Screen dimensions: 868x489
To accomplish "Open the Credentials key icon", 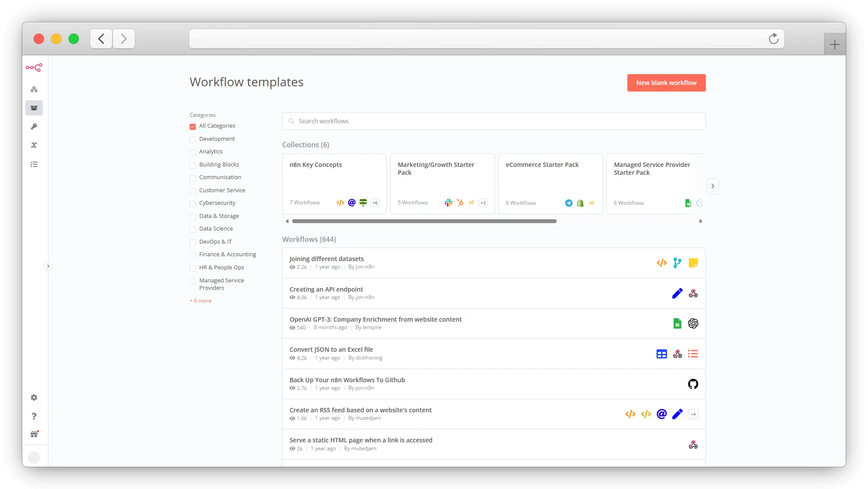I will (x=34, y=127).
